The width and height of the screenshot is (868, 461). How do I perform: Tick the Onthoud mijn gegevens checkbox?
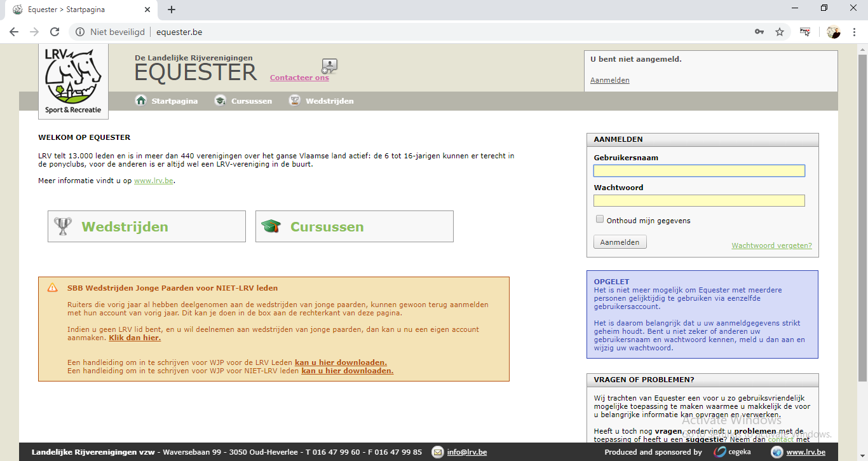click(x=600, y=219)
